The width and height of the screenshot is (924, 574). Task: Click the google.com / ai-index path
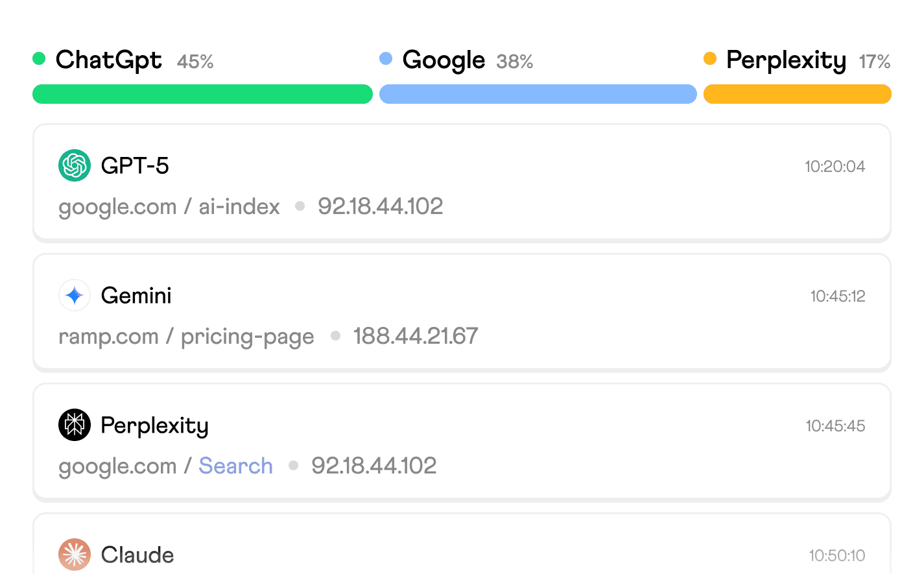169,207
